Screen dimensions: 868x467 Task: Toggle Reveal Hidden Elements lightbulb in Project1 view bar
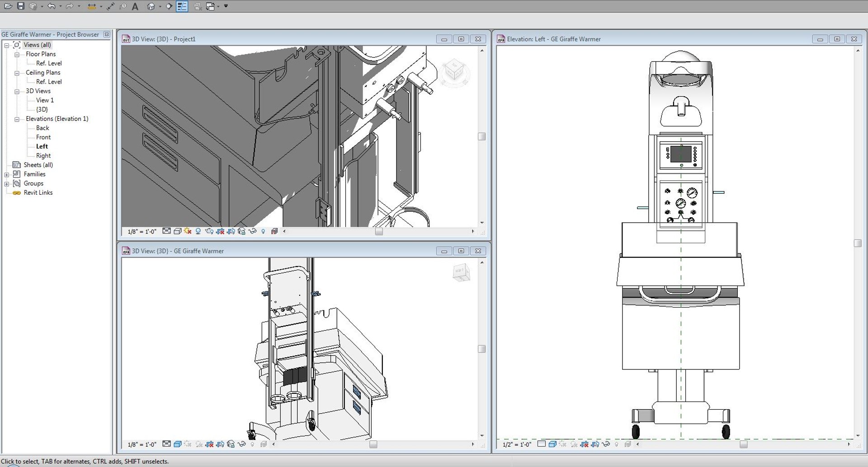point(263,231)
